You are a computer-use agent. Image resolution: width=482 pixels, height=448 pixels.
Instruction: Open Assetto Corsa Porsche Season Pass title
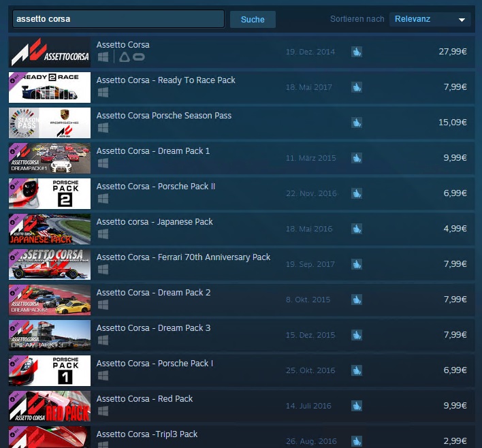pyautogui.click(x=164, y=116)
